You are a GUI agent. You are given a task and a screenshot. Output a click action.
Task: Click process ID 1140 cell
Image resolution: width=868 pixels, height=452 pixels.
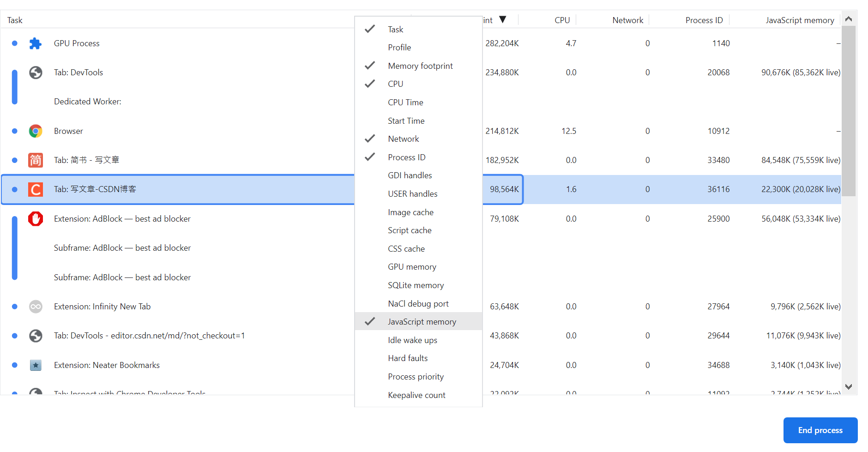point(721,43)
